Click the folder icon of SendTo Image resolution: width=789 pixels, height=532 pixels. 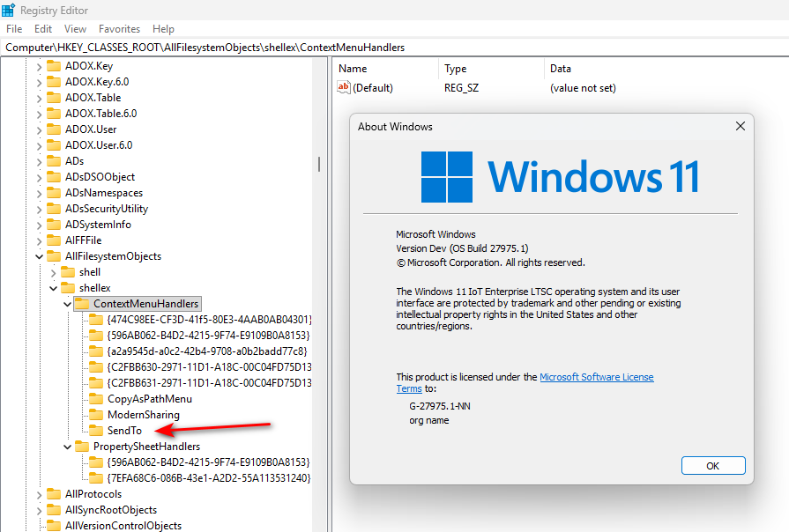pos(96,431)
